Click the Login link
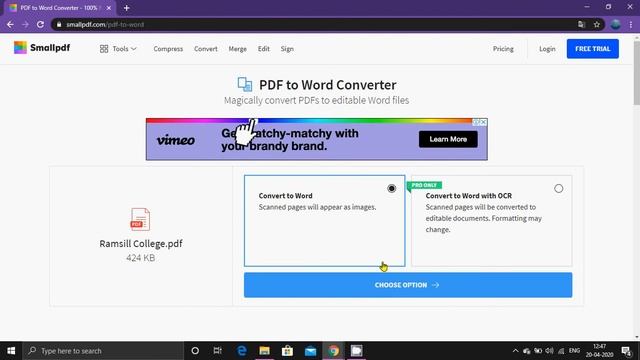Image resolution: width=640 pixels, height=360 pixels. pos(547,49)
